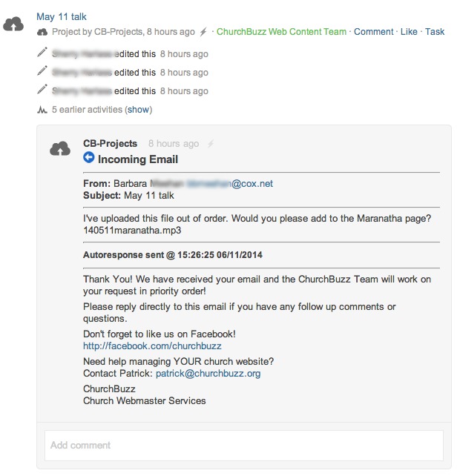Screen dimensions: 460x476
Task: Click the faint lightning bolt in the comment header
Action: [x=211, y=144]
